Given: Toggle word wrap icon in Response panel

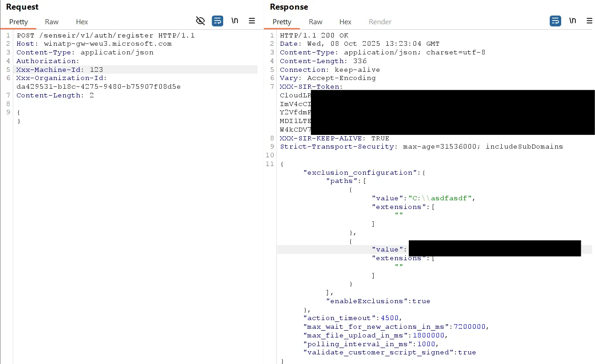Looking at the screenshot, I should click(555, 21).
